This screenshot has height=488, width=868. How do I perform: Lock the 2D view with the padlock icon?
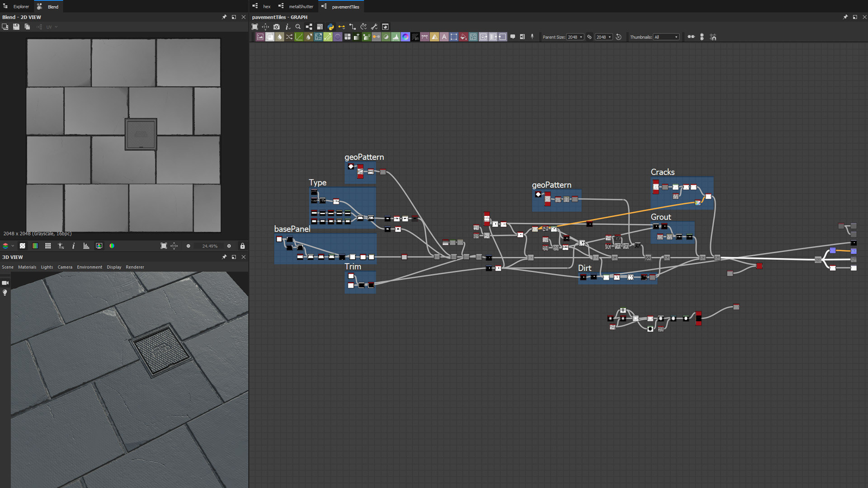click(243, 246)
